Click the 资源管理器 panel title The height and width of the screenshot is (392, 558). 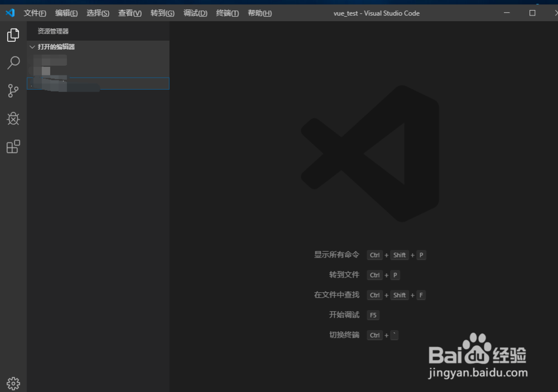(x=53, y=31)
